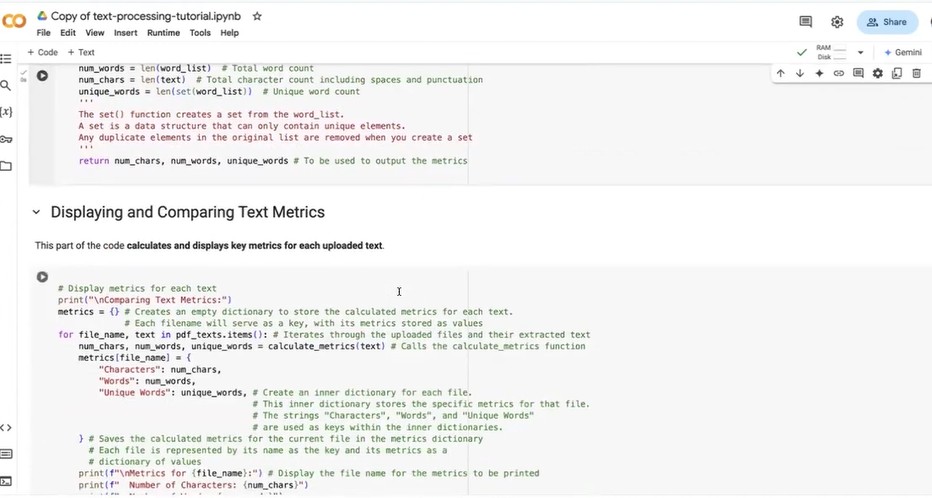Open the Runtime menu
The height and width of the screenshot is (498, 932).
(x=163, y=33)
